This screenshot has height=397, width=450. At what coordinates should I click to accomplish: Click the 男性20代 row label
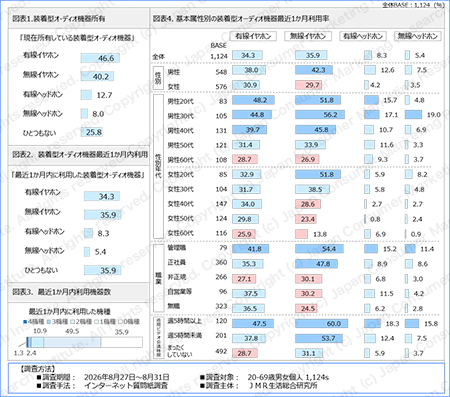180,101
